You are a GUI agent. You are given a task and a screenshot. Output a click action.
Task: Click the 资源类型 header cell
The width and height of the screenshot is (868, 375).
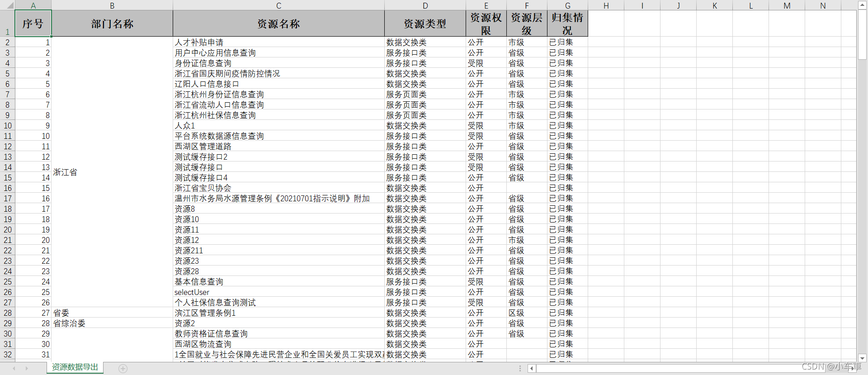pos(425,24)
